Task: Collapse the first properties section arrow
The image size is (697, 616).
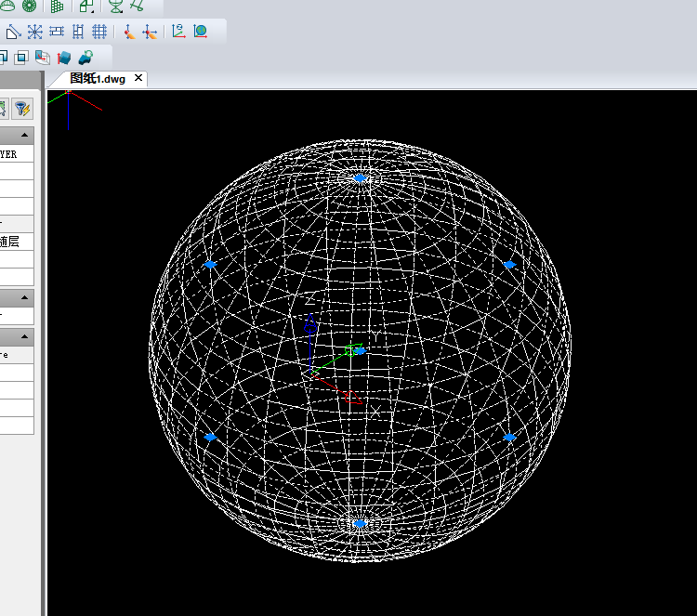Action: [24, 135]
